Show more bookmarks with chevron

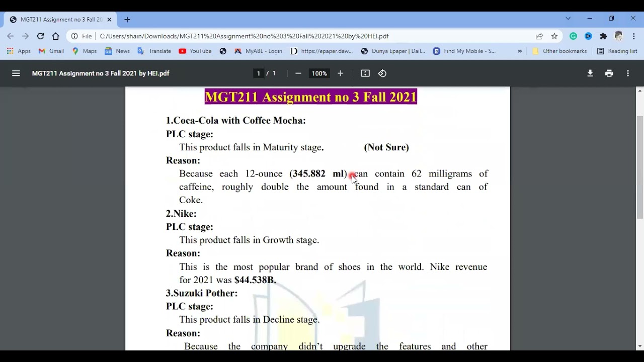[x=520, y=51]
